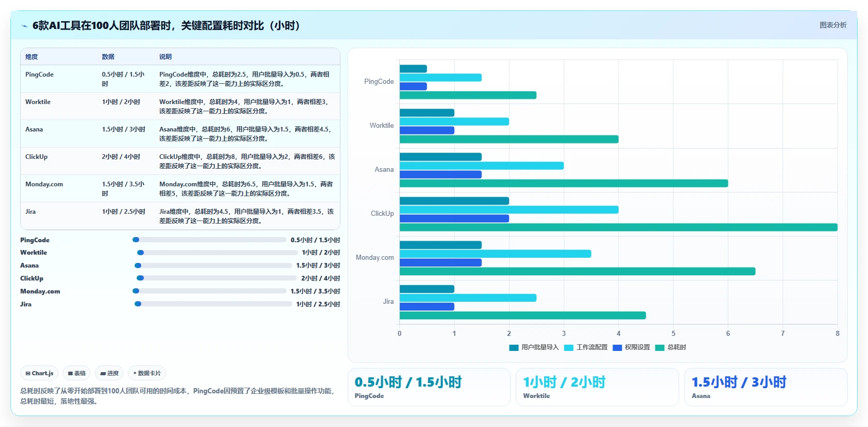Toggle the 用户批量导入 legend swatch
Screen dimensions: 868x427
(514, 348)
